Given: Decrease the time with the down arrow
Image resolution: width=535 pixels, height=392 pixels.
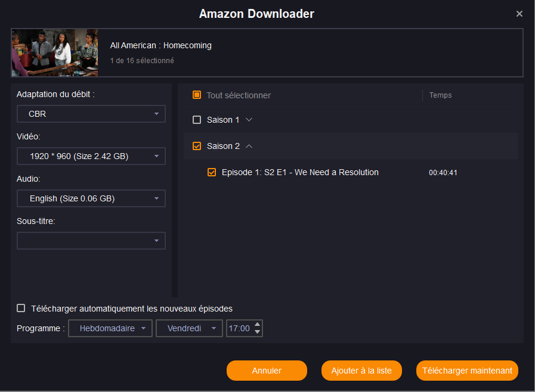Looking at the screenshot, I should [258, 332].
